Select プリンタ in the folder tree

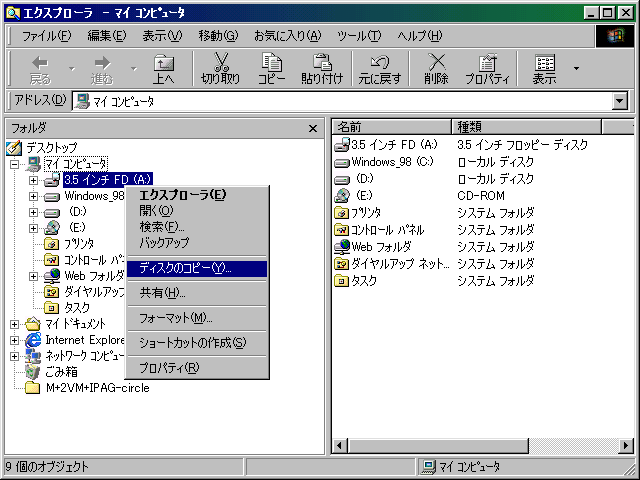click(x=79, y=244)
